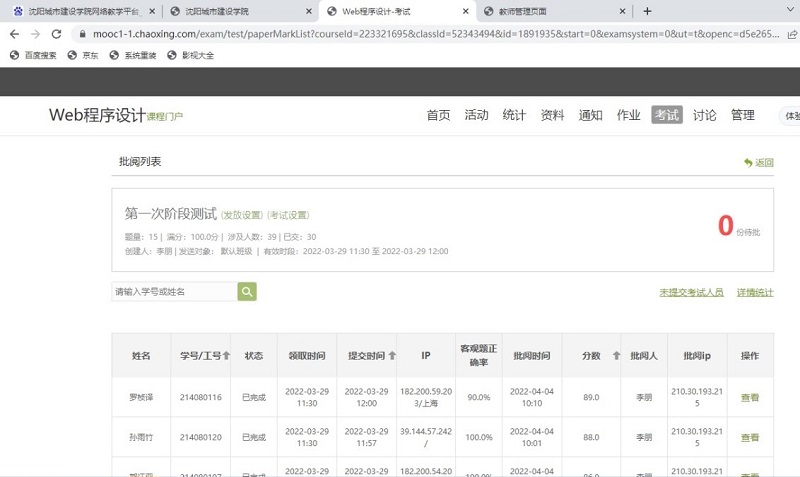Screen dimensions: 800x477
Task: Open 详情统计 link
Action: point(755,292)
